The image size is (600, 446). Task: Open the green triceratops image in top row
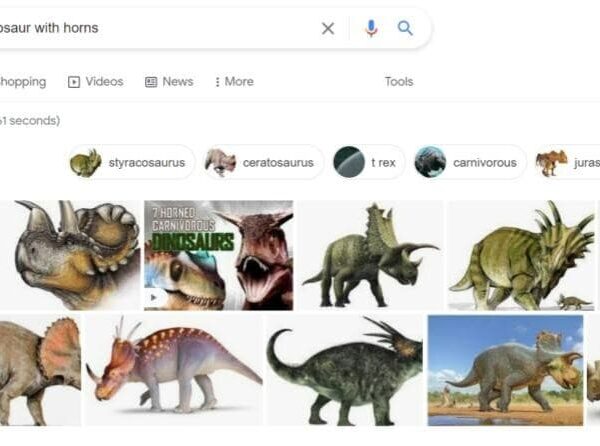(x=370, y=255)
